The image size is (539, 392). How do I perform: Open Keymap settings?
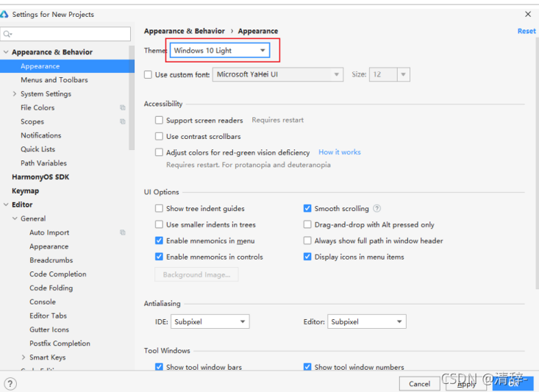(x=26, y=190)
